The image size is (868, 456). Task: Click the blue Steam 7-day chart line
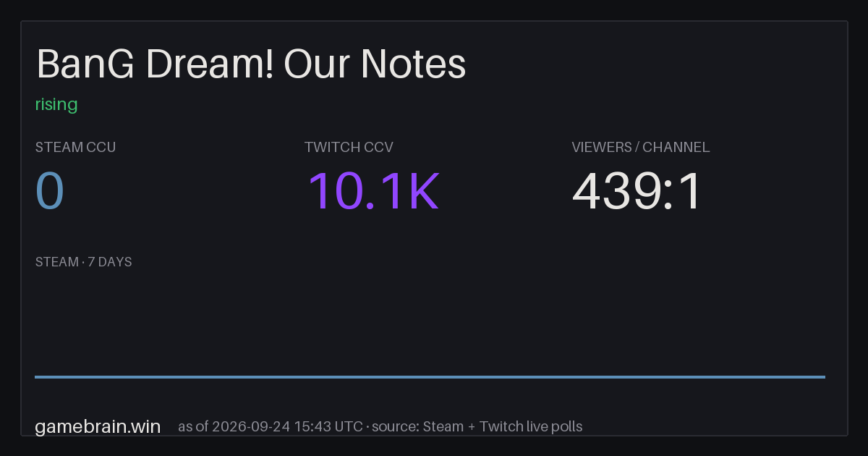pos(430,376)
